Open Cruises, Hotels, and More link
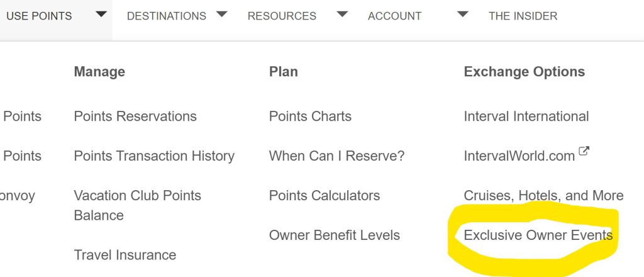644x277 pixels. point(543,196)
